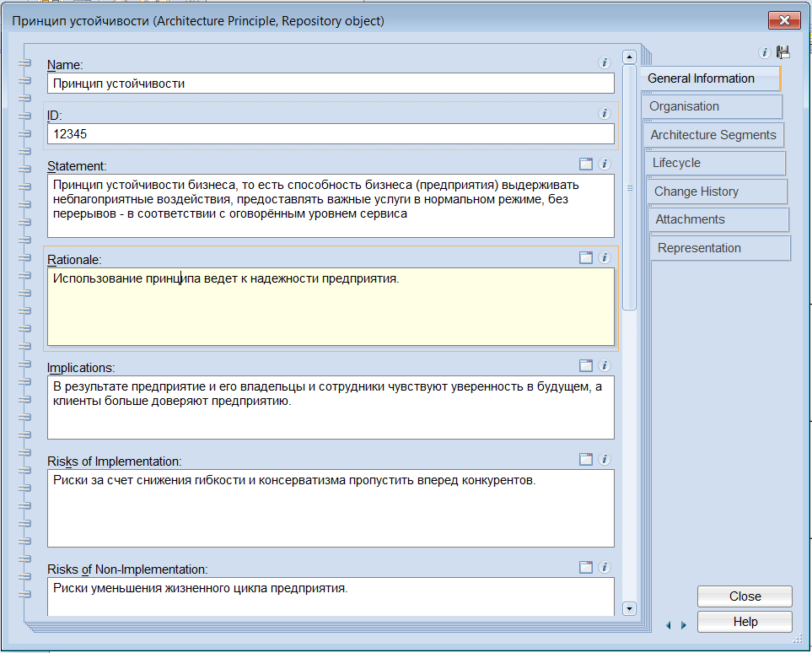
Task: Click the Help button
Action: point(745,622)
